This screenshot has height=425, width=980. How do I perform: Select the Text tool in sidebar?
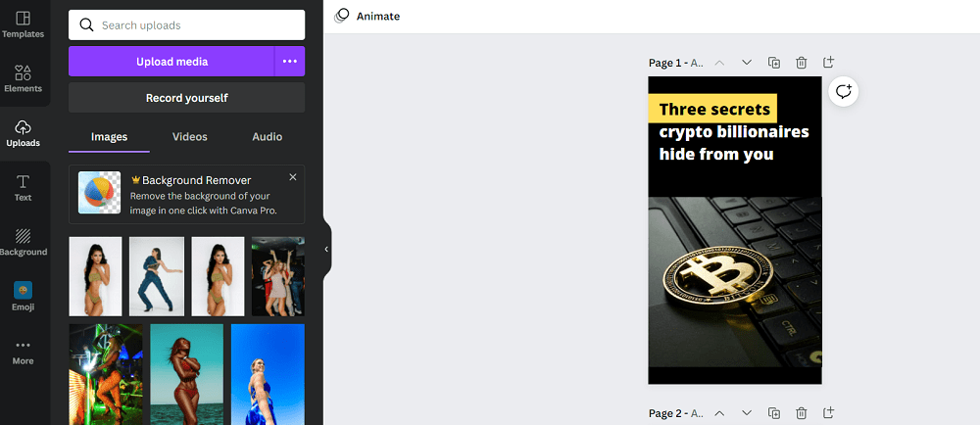click(24, 188)
